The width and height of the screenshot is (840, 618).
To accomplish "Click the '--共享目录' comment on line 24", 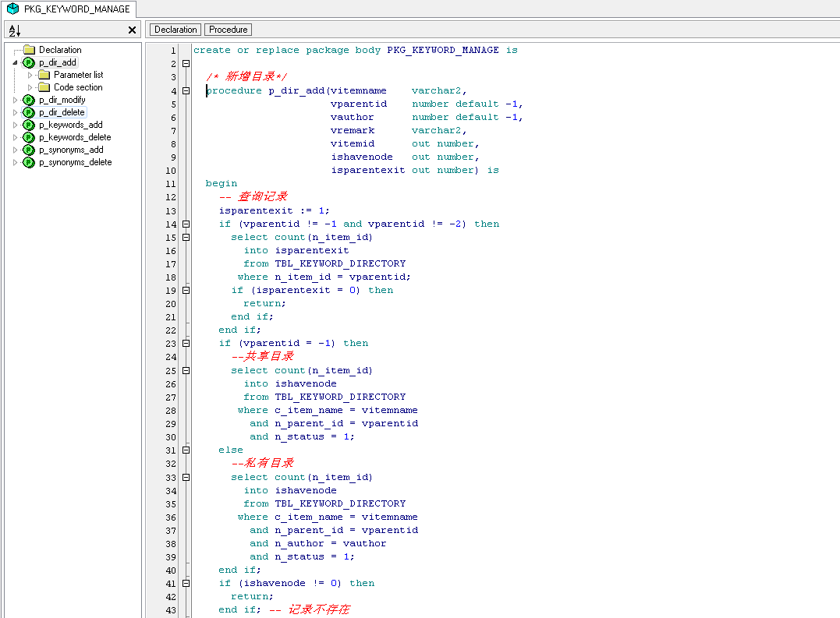I will point(263,356).
